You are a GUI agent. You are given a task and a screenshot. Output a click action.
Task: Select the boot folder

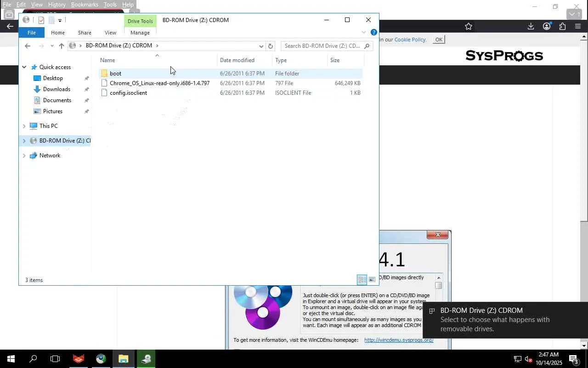coord(231,74)
